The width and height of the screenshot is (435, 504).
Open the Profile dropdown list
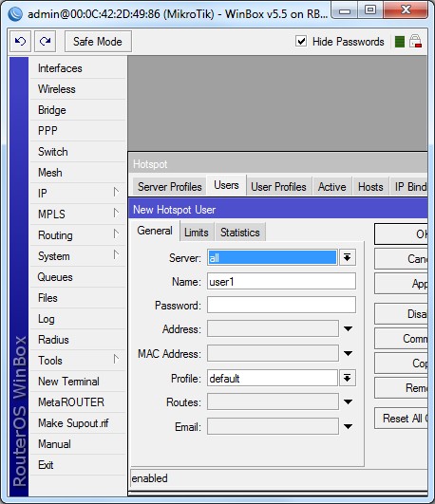point(347,378)
